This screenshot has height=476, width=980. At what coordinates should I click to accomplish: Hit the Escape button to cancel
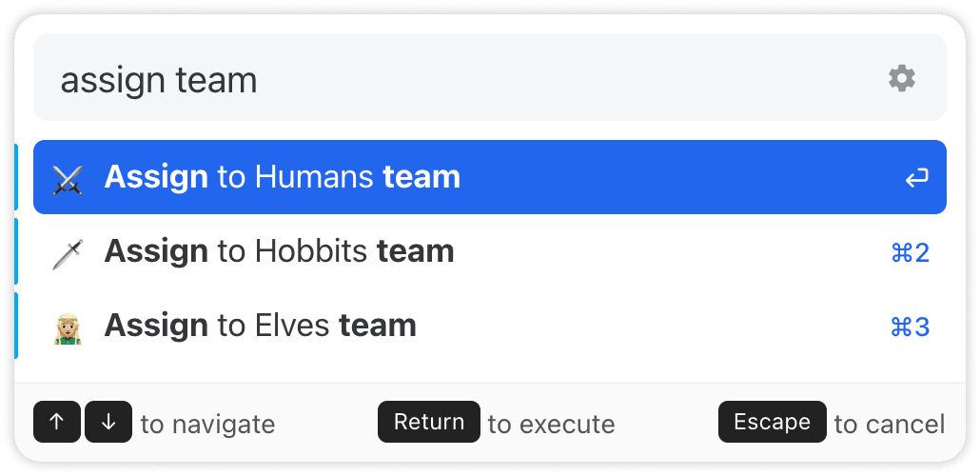click(772, 422)
